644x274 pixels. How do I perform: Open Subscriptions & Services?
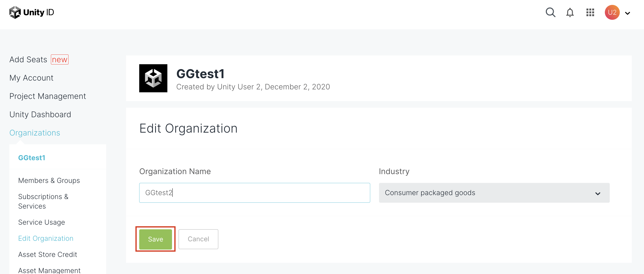[x=43, y=201]
